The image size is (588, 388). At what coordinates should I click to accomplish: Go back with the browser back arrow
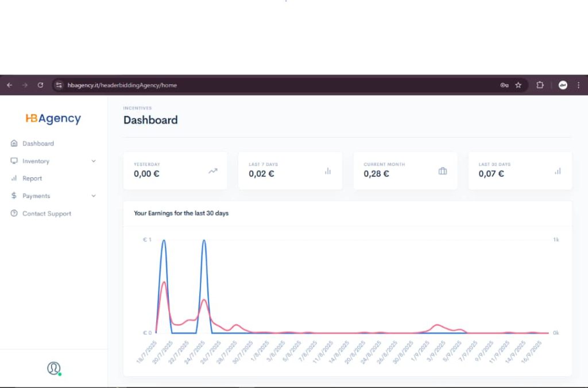(x=9, y=85)
